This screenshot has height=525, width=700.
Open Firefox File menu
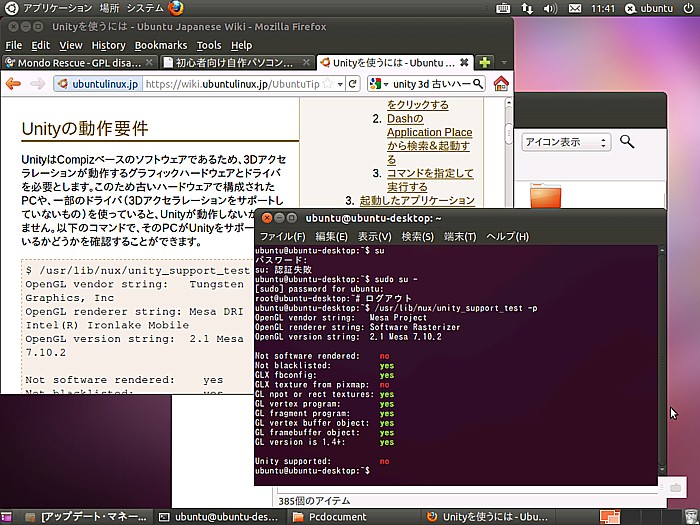[13, 45]
